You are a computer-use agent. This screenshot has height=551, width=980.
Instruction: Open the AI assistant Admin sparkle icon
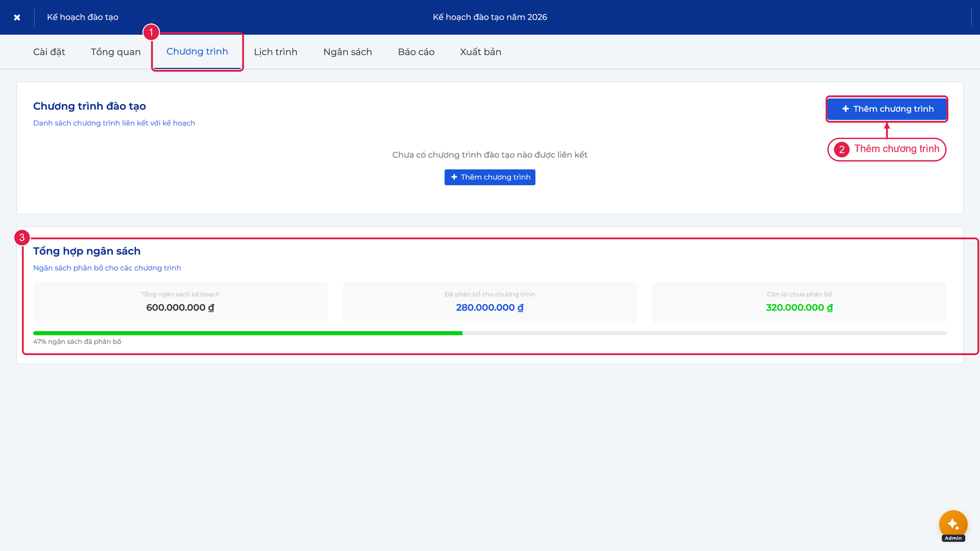point(953,525)
